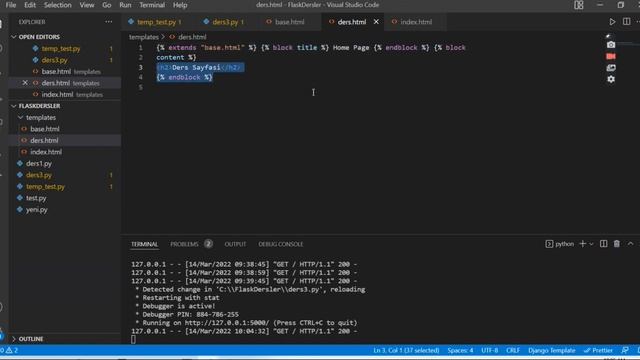
Task: Switch to the Terminal panel tab
Action: coord(144,244)
